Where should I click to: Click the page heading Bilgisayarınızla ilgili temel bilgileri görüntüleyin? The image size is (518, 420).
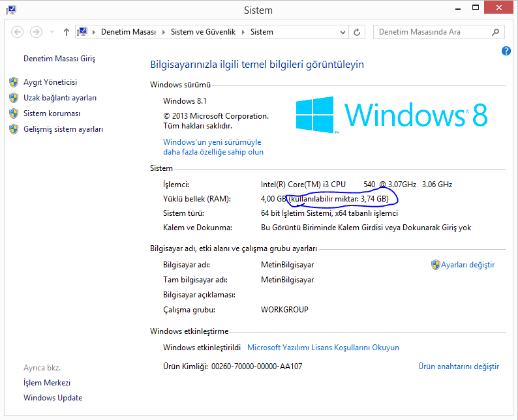point(257,65)
